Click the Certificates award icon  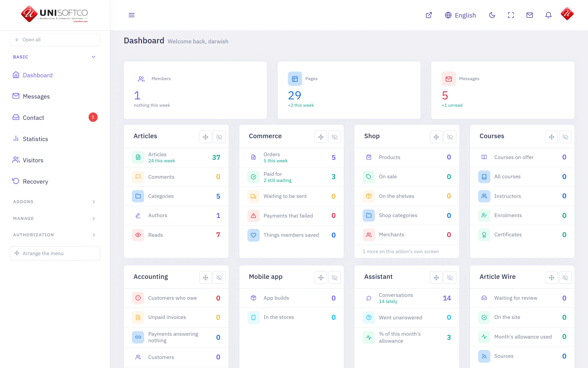pyautogui.click(x=484, y=235)
